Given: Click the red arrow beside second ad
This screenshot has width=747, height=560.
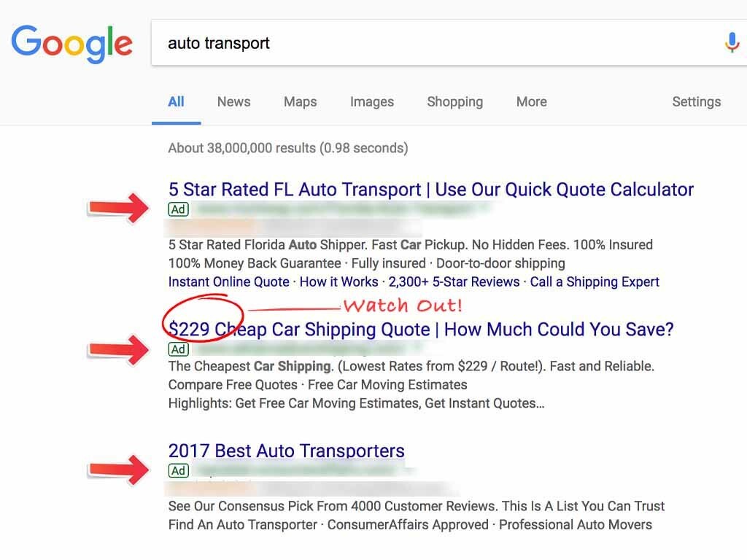Looking at the screenshot, I should 119,350.
